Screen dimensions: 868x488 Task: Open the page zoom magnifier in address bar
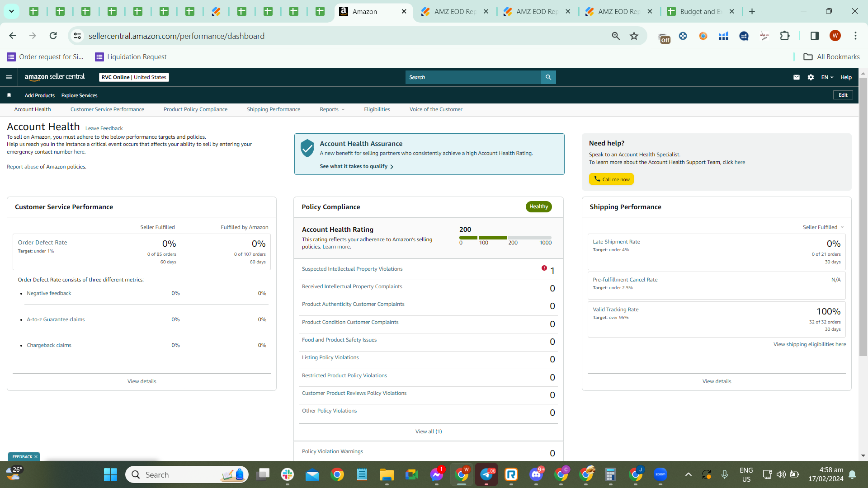click(x=616, y=36)
